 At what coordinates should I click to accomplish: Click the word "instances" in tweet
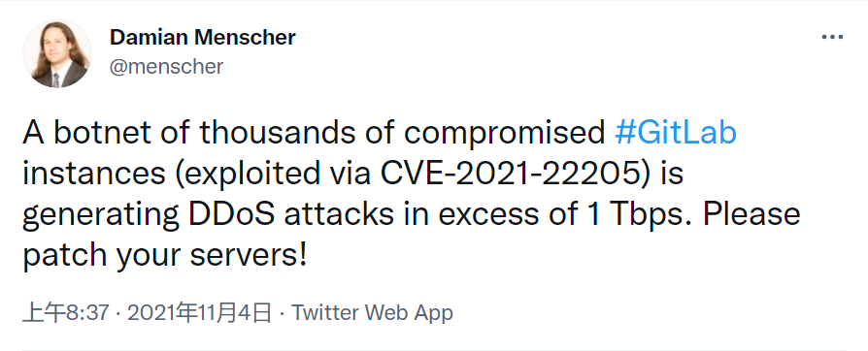[x=94, y=174]
